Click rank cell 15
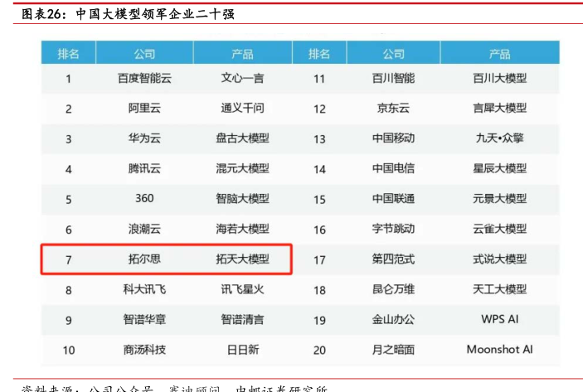This screenshot has height=392, width=583. point(319,200)
